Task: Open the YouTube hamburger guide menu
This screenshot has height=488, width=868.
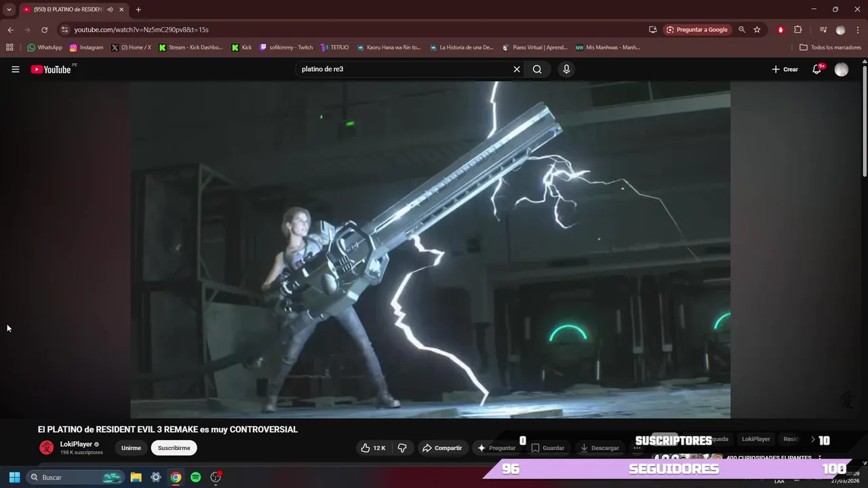Action: (x=15, y=69)
